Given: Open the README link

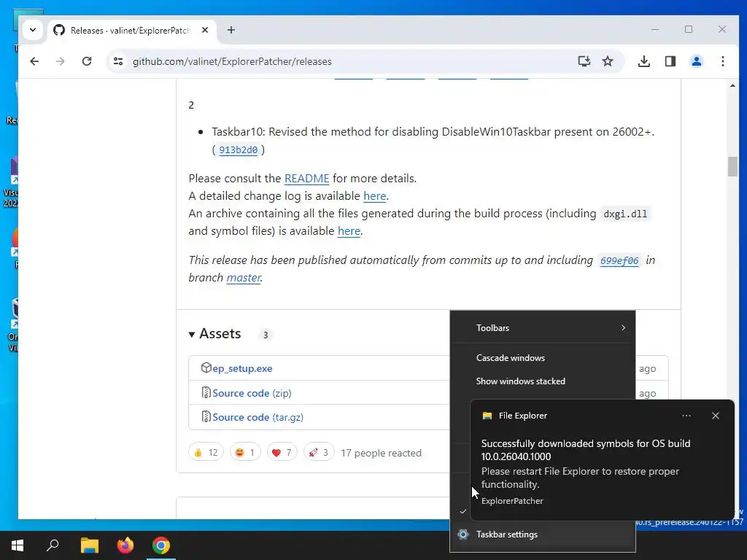Looking at the screenshot, I should [307, 179].
